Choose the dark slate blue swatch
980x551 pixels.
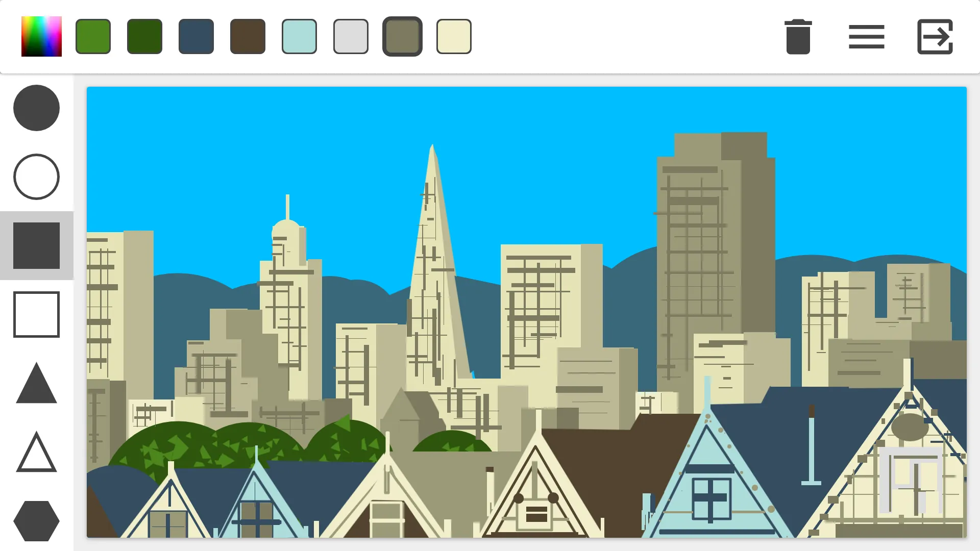[x=196, y=36]
